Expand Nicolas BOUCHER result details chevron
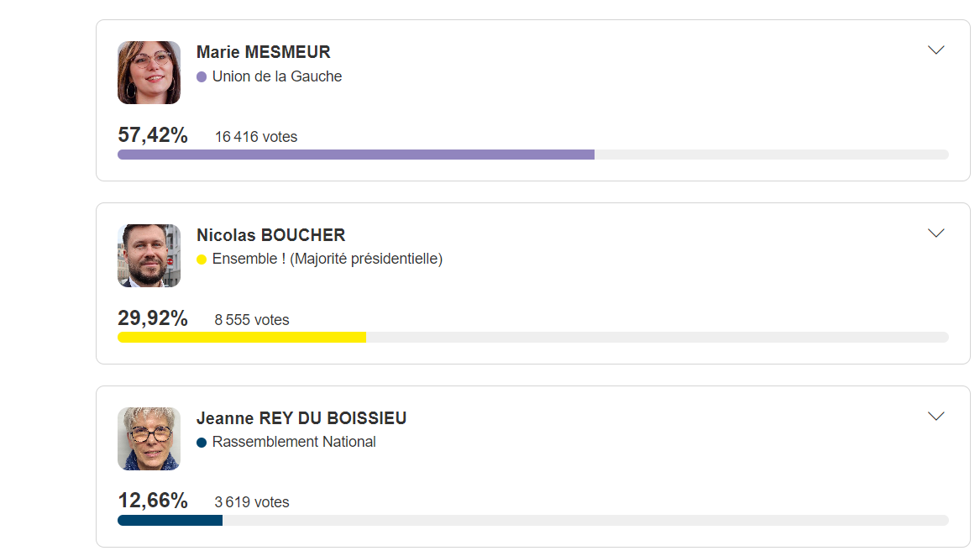Screen dimensions: 980x556 coord(935,233)
